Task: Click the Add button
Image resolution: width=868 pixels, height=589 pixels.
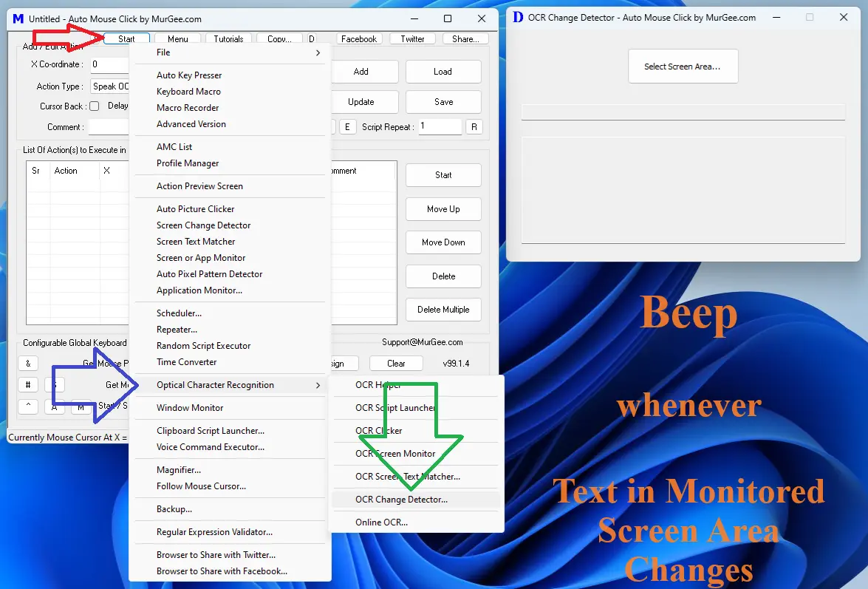Action: [x=364, y=72]
